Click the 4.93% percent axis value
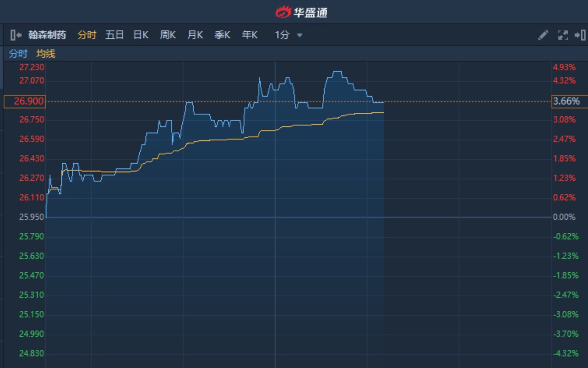 coord(565,67)
